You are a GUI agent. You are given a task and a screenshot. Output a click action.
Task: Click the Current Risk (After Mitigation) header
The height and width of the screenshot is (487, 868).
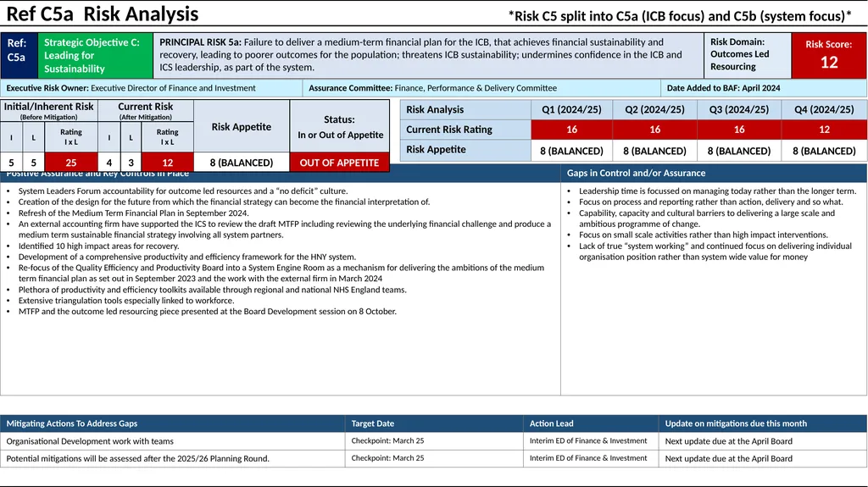click(146, 111)
